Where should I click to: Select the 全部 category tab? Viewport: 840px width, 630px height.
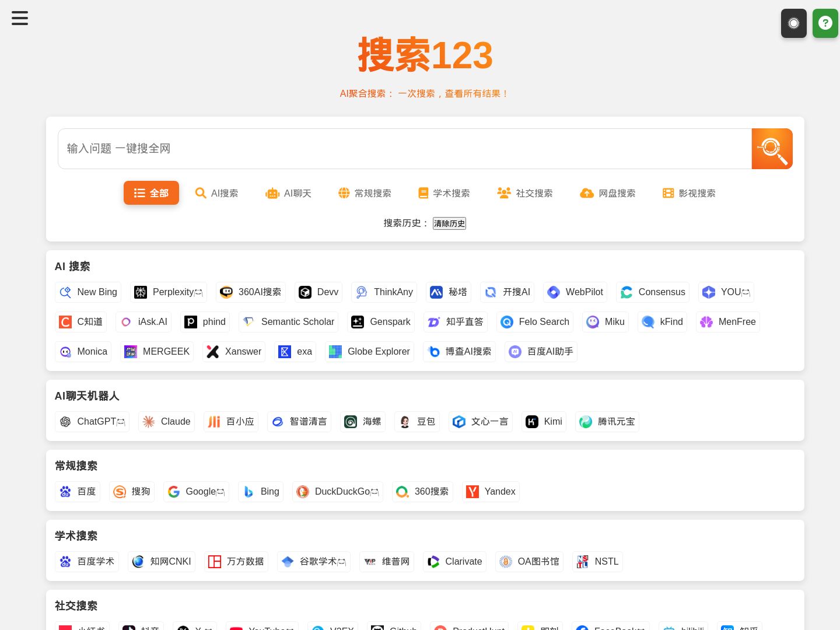[x=151, y=193]
